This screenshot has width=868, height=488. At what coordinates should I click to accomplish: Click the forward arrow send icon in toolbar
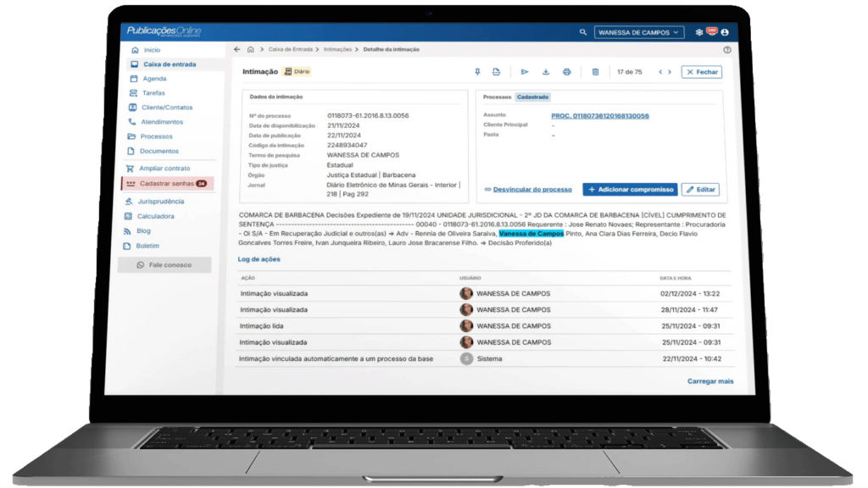[524, 72]
